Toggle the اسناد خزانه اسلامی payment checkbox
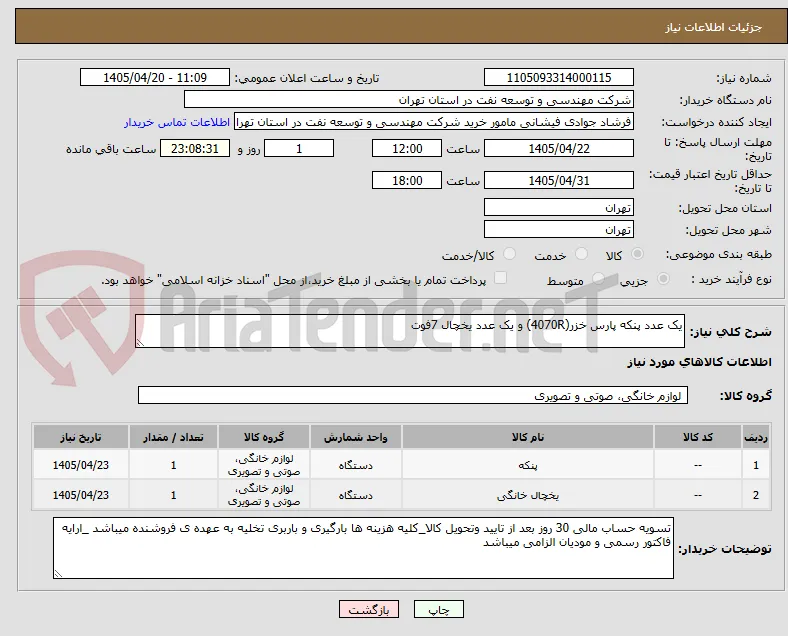 [500, 278]
